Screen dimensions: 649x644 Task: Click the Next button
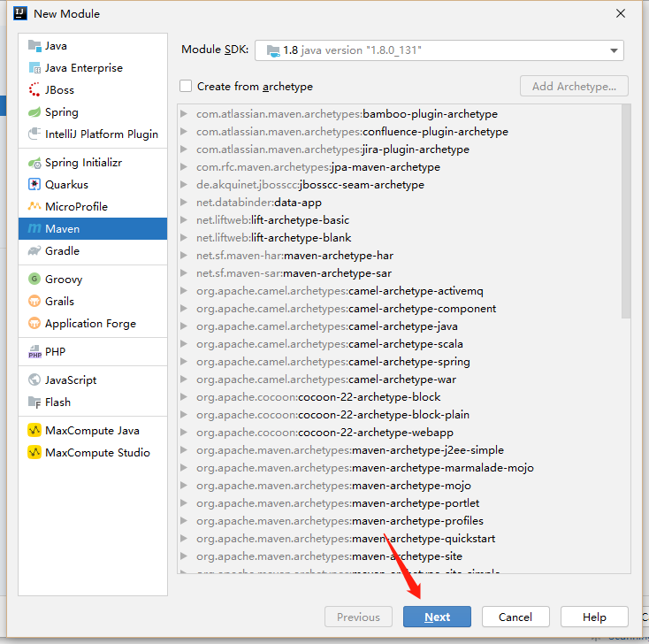pos(437,617)
